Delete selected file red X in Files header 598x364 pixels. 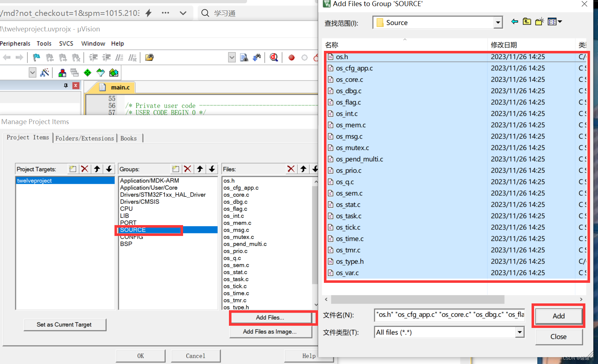tap(291, 169)
